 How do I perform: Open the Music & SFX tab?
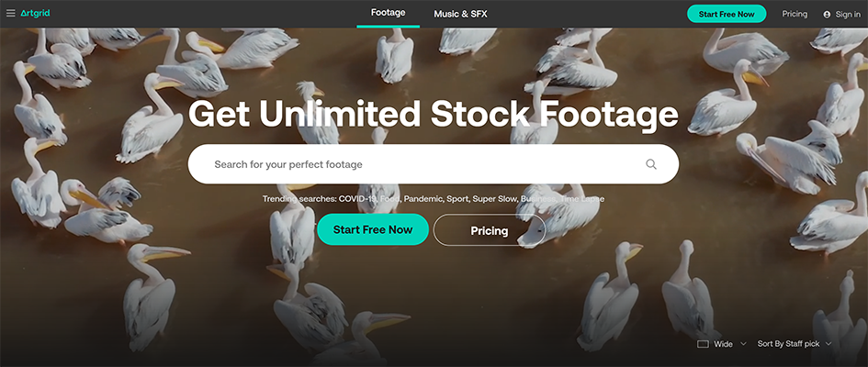[x=460, y=14]
